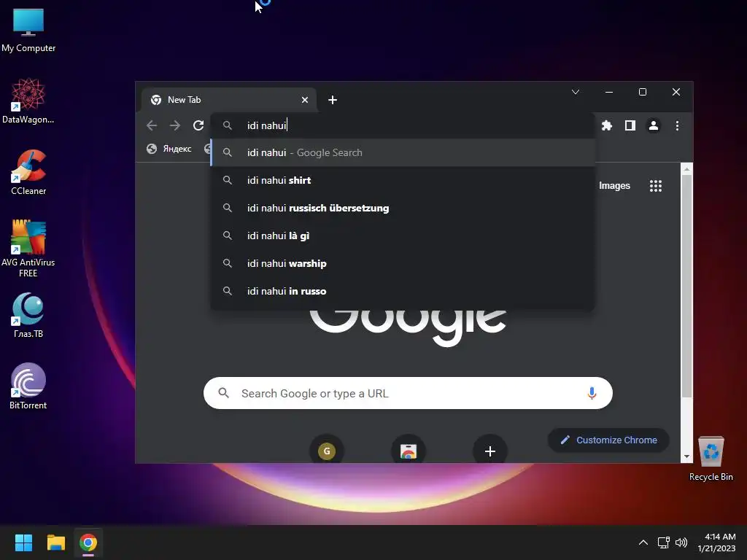Open the G shortcut tile

pyautogui.click(x=326, y=451)
